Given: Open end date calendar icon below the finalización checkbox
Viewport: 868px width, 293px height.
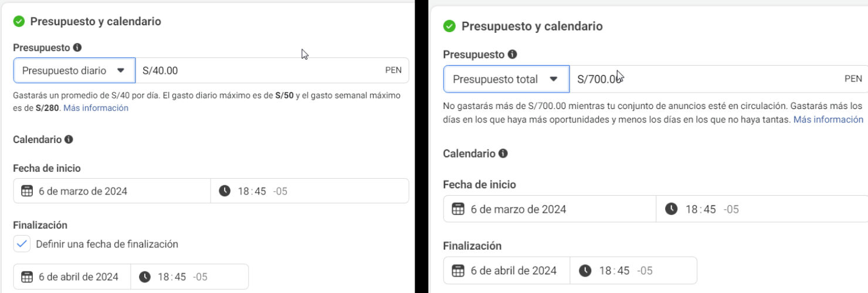Looking at the screenshot, I should (27, 277).
